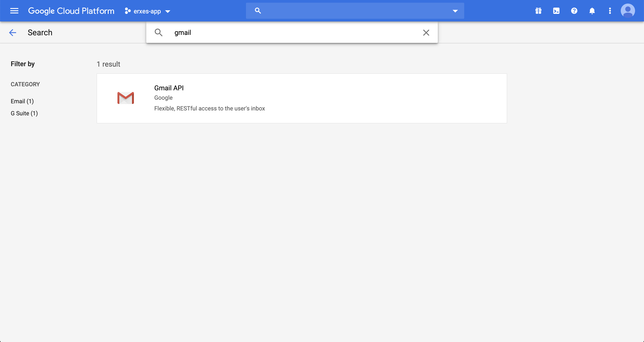Open the help question mark icon

[x=574, y=11]
